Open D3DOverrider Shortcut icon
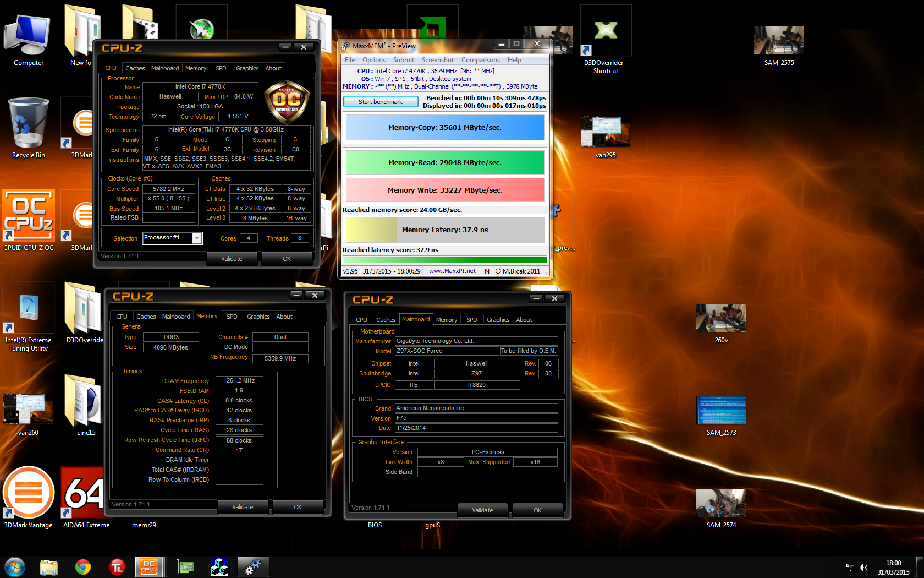Screen dimensions: 924x578 [x=606, y=40]
